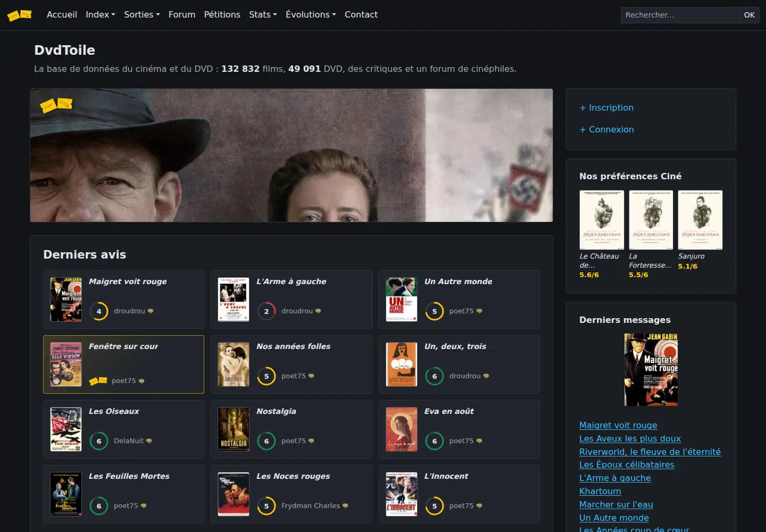This screenshot has height=532, width=766.
Task: Open the Khartoum message link
Action: coord(600,491)
